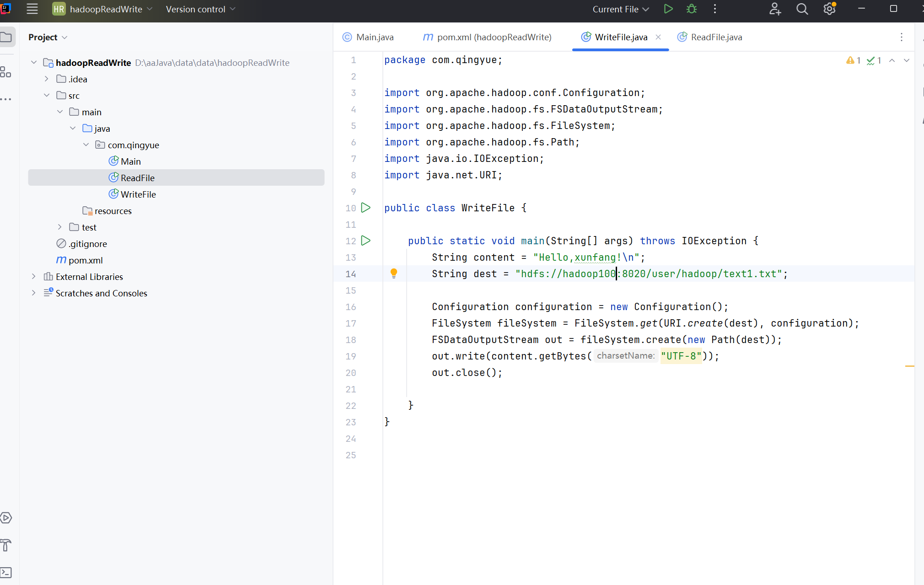Expand the External Libraries node

point(34,277)
